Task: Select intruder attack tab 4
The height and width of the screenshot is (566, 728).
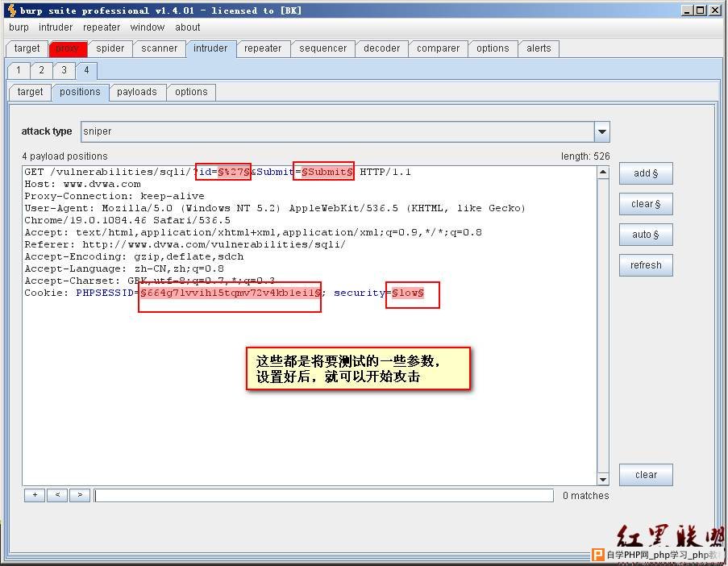Action: click(x=86, y=70)
